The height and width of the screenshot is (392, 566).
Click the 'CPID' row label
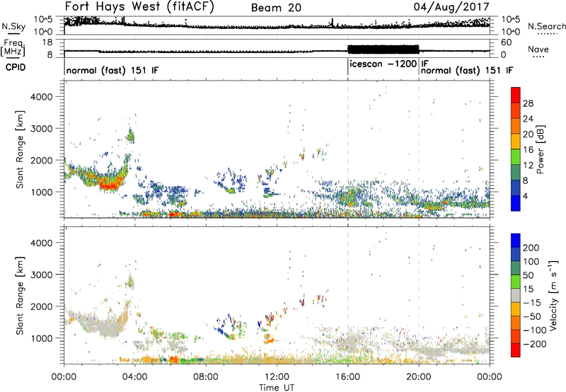[16, 67]
